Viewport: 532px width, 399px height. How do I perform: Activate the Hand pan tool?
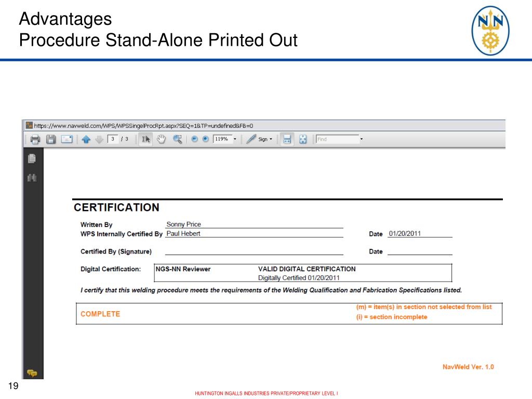tap(162, 139)
